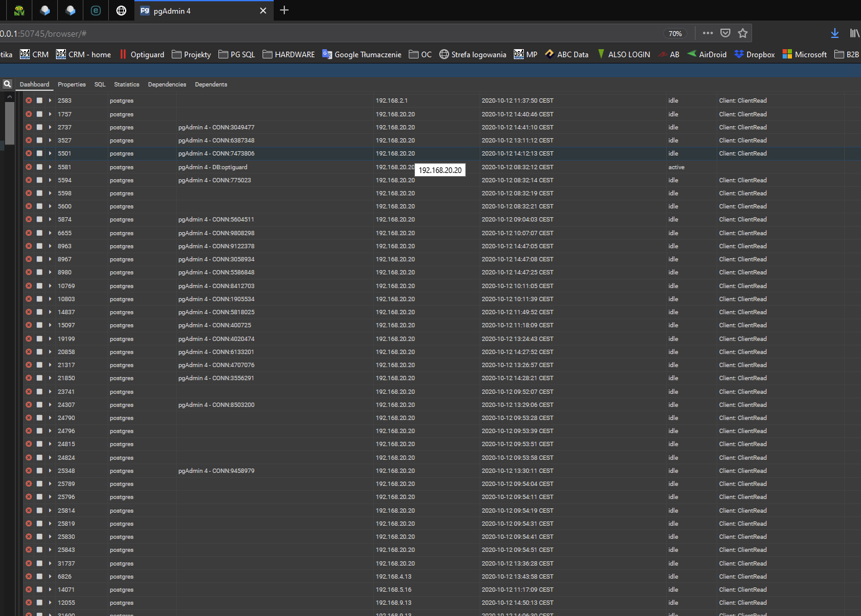Screen dimensions: 861x616
Task: Expand details for session PID 6655
Action: tap(50, 233)
